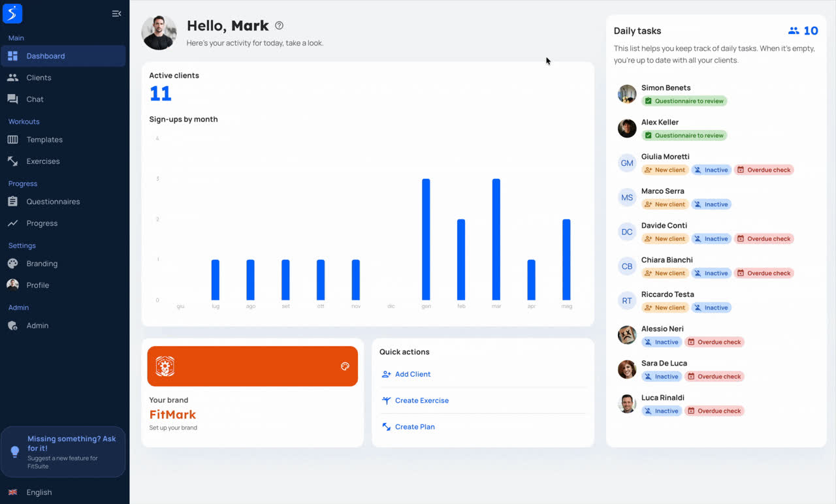Click the Chat bubble icon
The image size is (836, 504).
click(x=12, y=99)
